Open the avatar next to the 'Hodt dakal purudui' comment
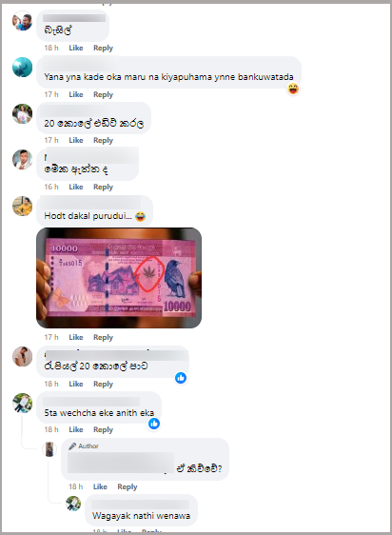 (22, 206)
